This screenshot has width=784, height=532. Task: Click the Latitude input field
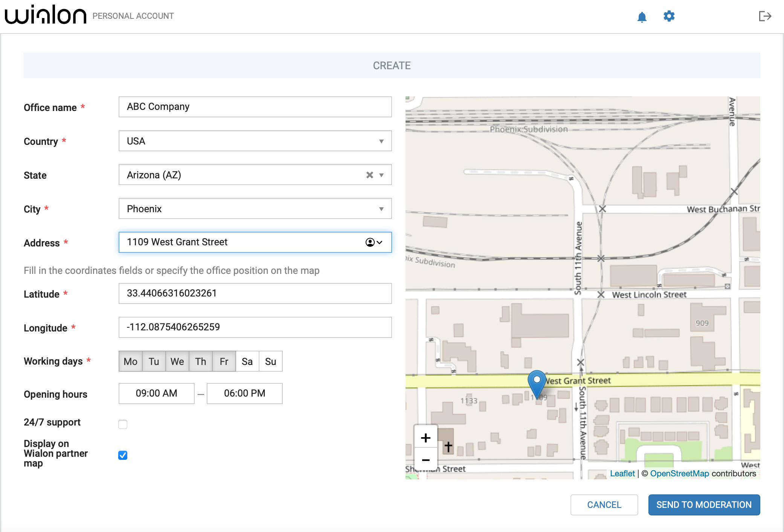click(x=255, y=293)
